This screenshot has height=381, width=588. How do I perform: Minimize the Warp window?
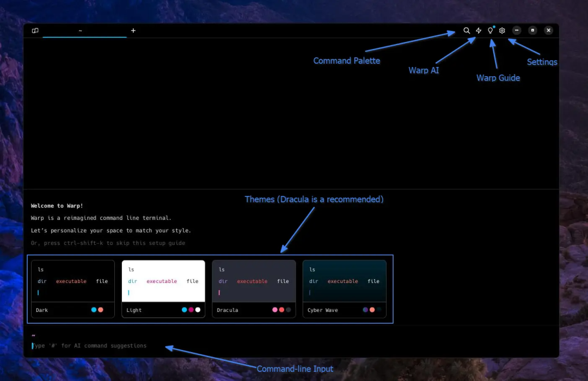[517, 30]
